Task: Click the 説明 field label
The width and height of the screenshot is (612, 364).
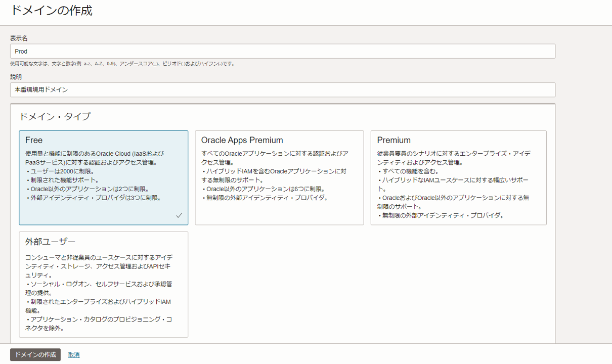Action: point(16,77)
